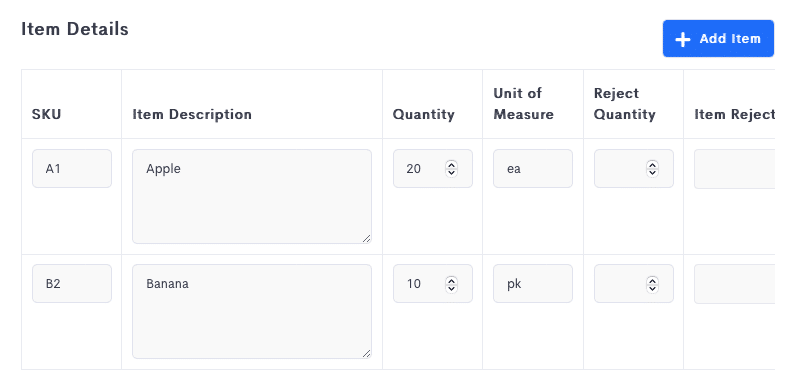Click the Add Item button
Image resolution: width=796 pixels, height=370 pixels.
[x=718, y=39]
